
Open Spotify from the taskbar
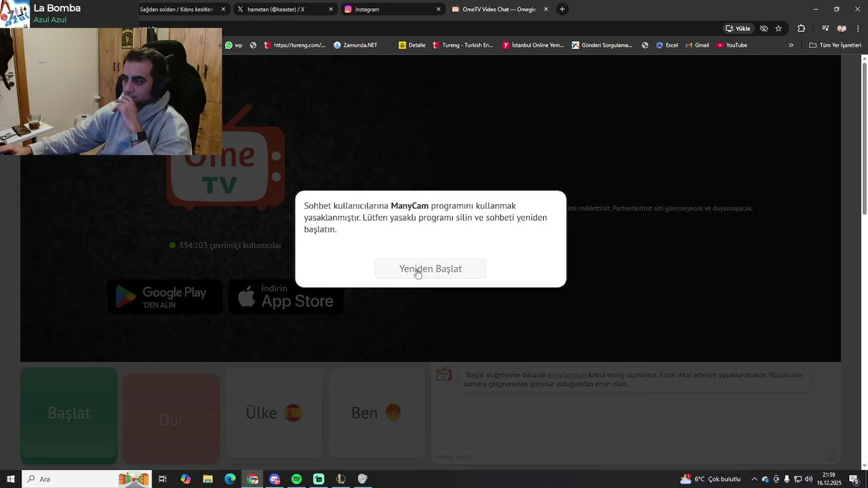pyautogui.click(x=296, y=479)
